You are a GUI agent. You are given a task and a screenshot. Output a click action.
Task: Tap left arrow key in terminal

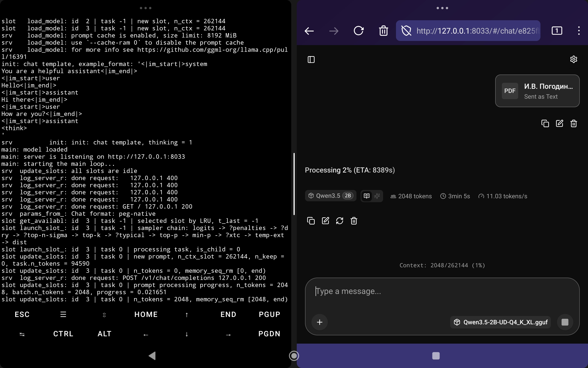coord(146,335)
